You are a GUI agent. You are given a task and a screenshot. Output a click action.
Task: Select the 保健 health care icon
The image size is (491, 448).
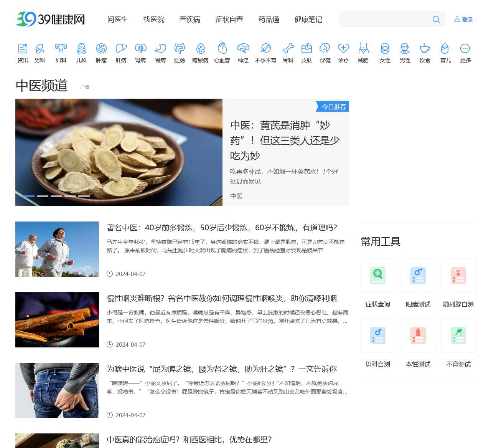coord(325,48)
